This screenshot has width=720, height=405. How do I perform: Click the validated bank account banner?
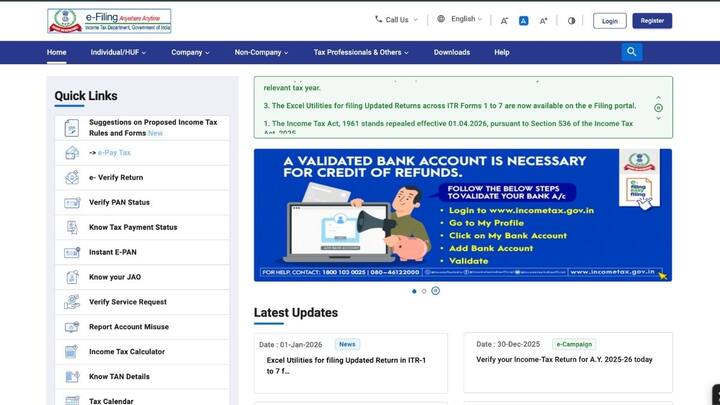[463, 215]
